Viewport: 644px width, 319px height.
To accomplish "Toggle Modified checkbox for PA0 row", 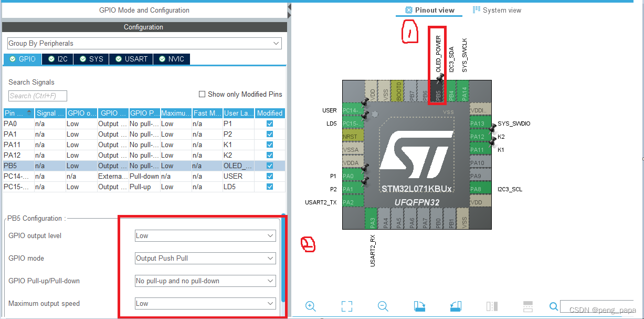I will click(270, 124).
